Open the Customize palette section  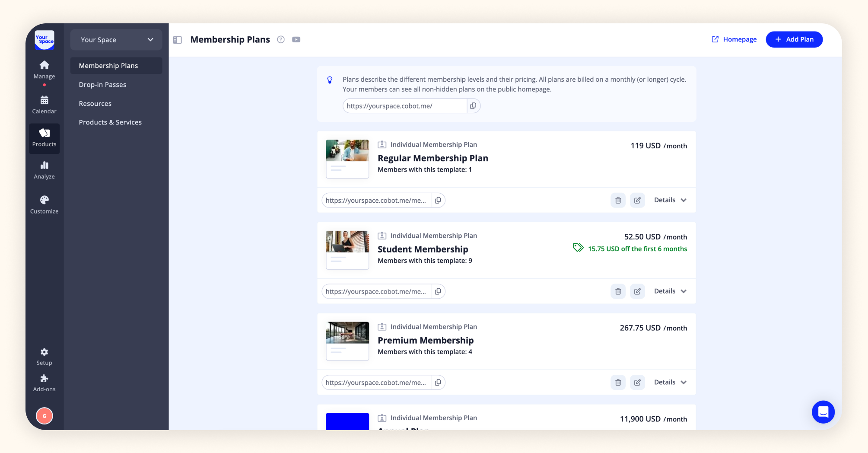coord(44,204)
